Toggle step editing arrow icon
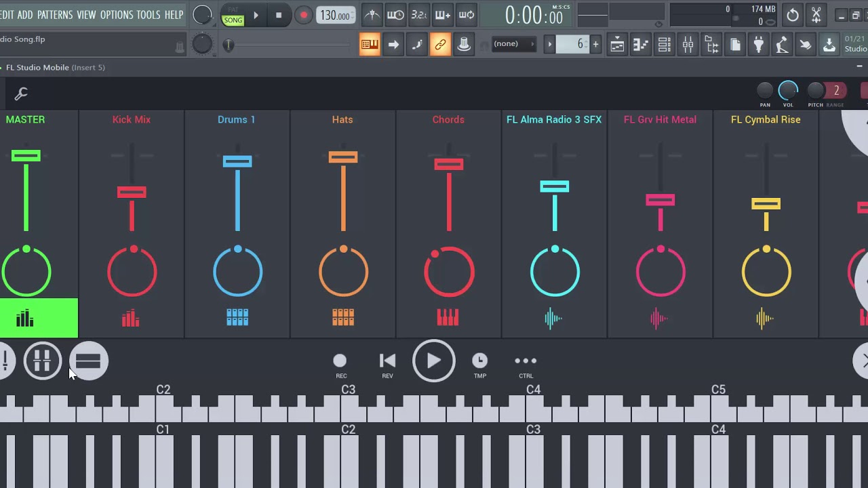 click(393, 45)
